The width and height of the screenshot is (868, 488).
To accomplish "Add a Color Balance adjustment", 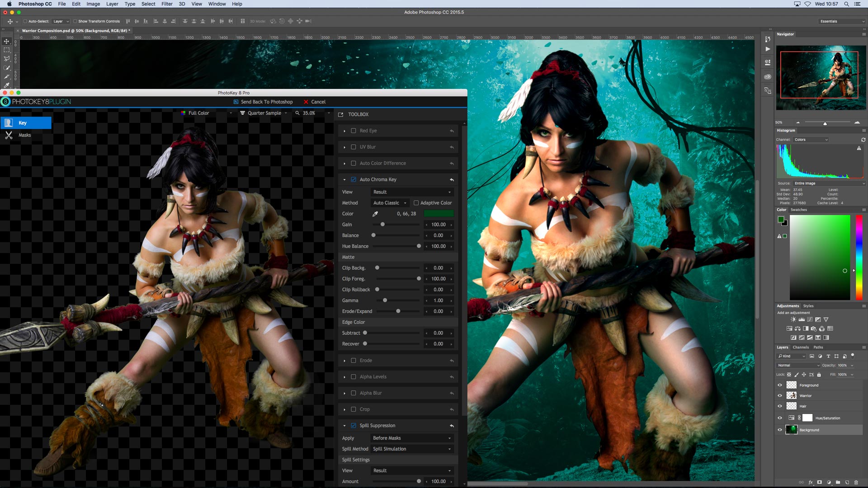I will 797,328.
